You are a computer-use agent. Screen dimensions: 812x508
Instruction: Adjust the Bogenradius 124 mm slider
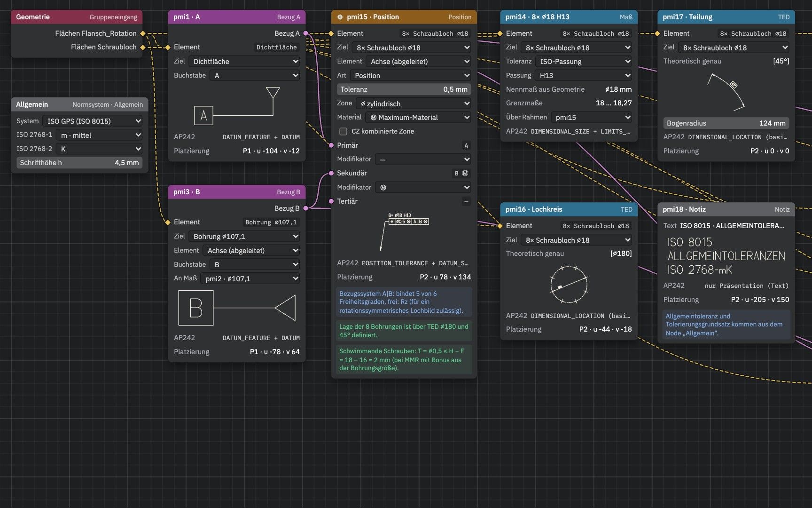coord(726,123)
